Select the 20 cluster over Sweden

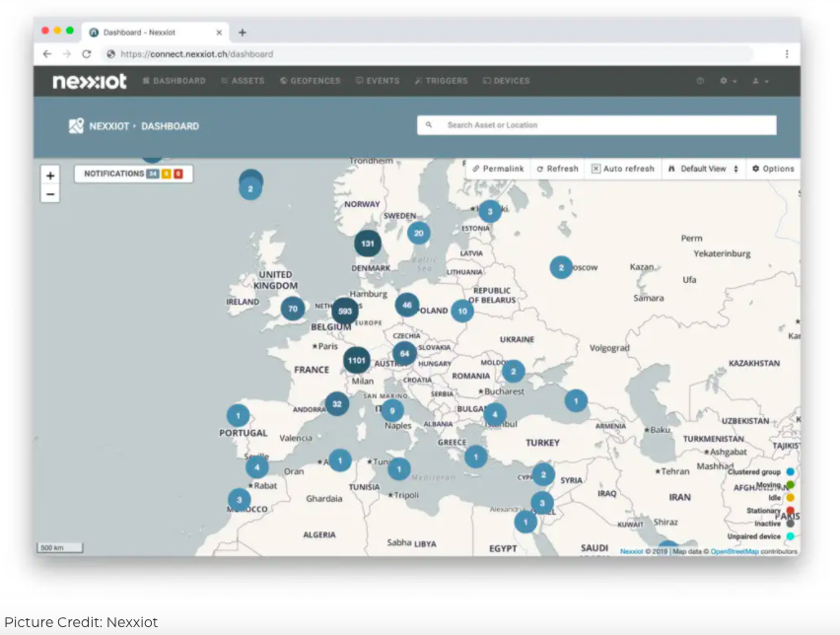[419, 233]
